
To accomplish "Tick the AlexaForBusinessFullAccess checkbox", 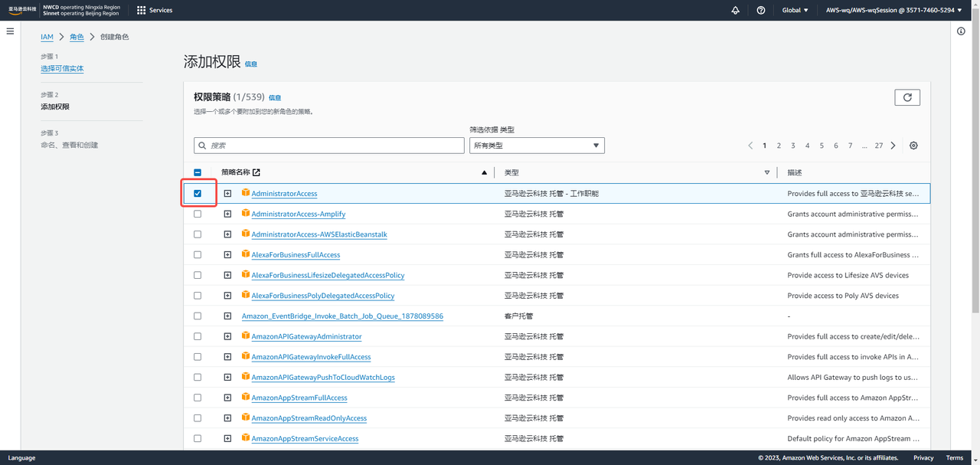I will 198,254.
